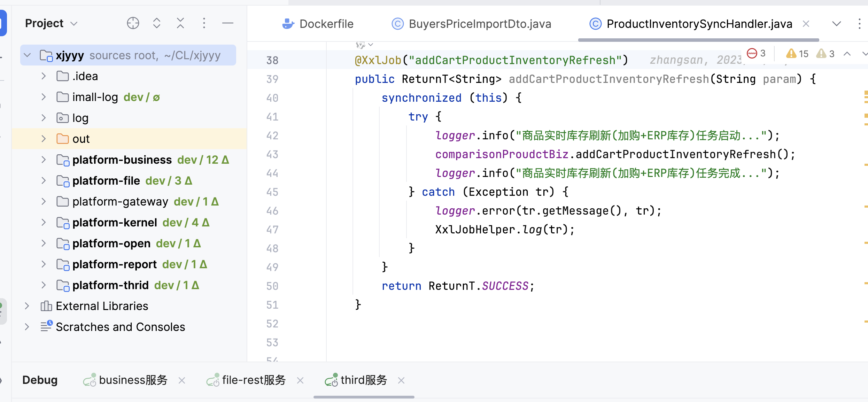Expand External Libraries node
The height and width of the screenshot is (402, 868).
[27, 306]
